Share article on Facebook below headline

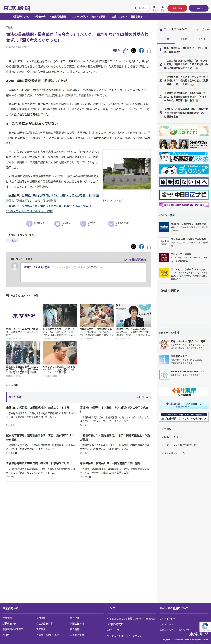click(142, 51)
